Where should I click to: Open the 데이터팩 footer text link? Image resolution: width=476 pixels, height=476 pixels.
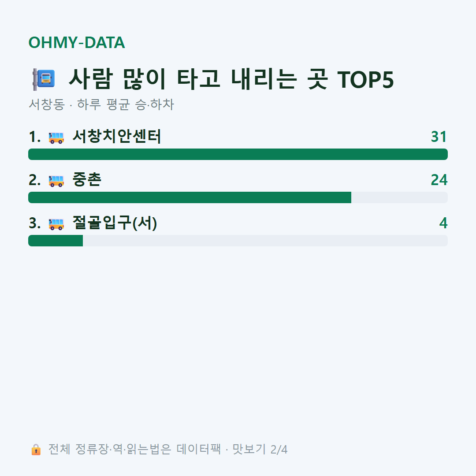pyautogui.click(x=199, y=449)
